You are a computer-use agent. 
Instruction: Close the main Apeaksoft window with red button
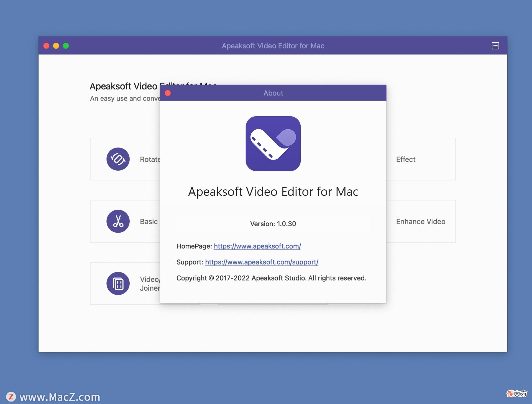pyautogui.click(x=46, y=46)
